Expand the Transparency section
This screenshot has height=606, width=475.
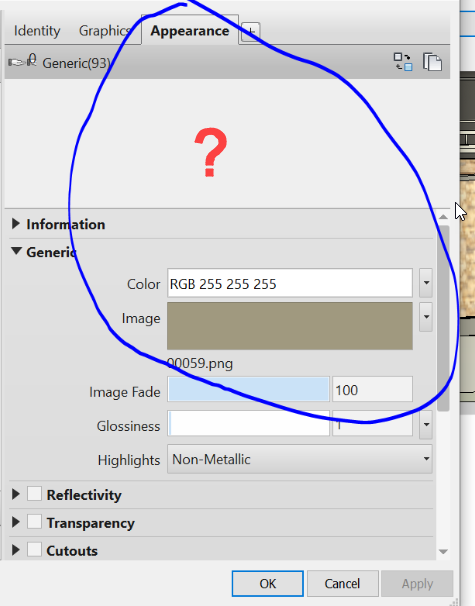tap(16, 522)
